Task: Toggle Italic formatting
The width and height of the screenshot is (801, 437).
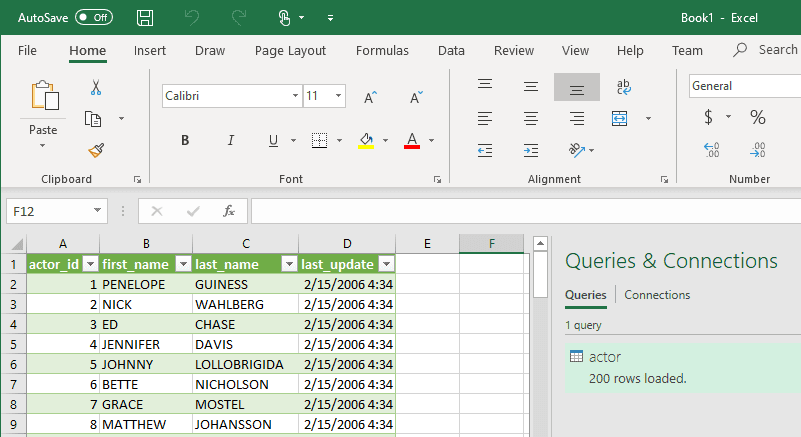Action: pyautogui.click(x=231, y=140)
